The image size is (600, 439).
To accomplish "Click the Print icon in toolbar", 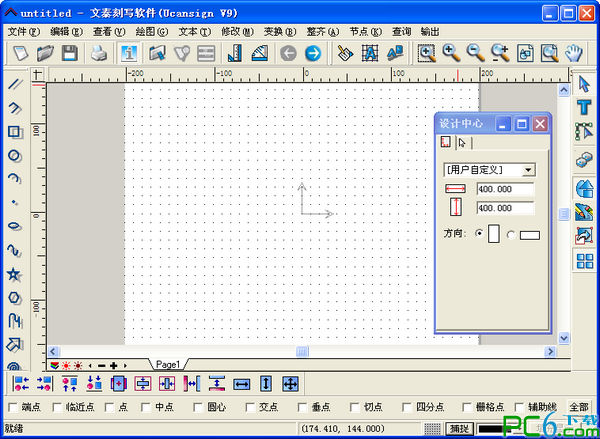I will (100, 53).
